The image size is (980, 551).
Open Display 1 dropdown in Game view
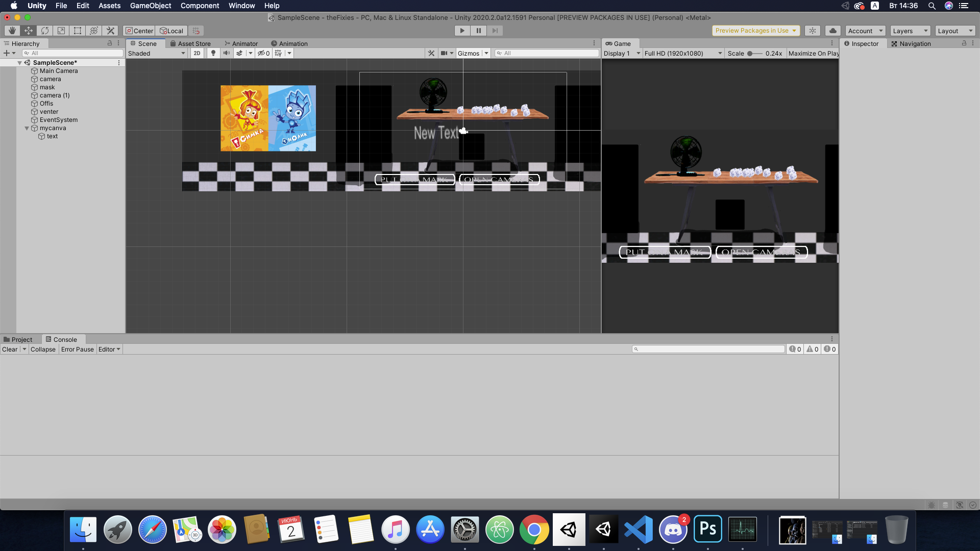coord(622,53)
